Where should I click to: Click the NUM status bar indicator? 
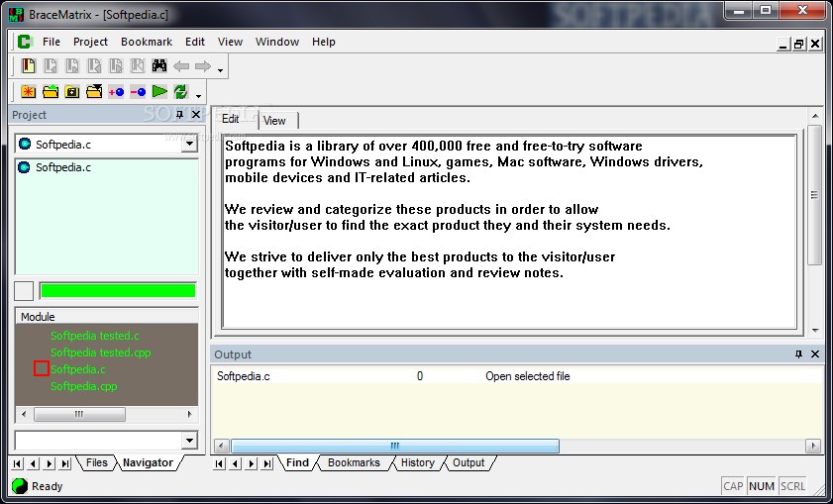pos(762,486)
